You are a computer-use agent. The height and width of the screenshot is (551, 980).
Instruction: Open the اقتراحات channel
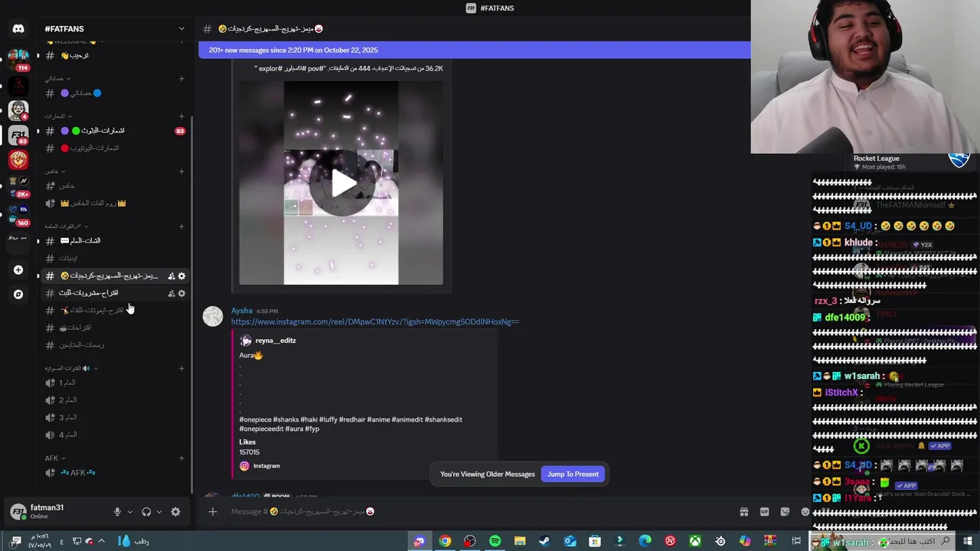115,328
